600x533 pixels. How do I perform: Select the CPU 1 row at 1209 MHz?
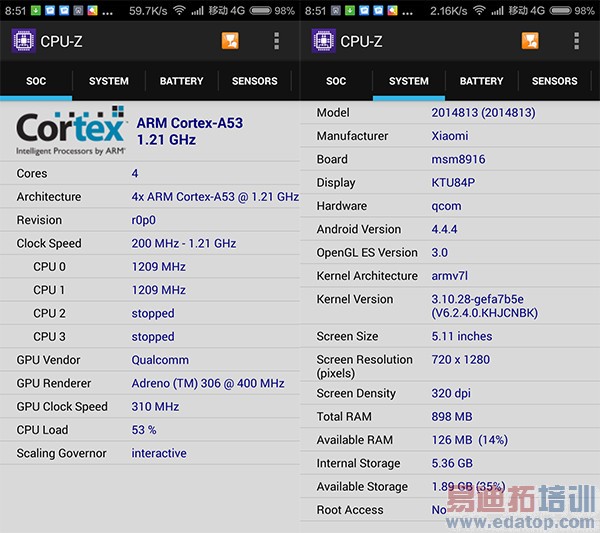150,290
